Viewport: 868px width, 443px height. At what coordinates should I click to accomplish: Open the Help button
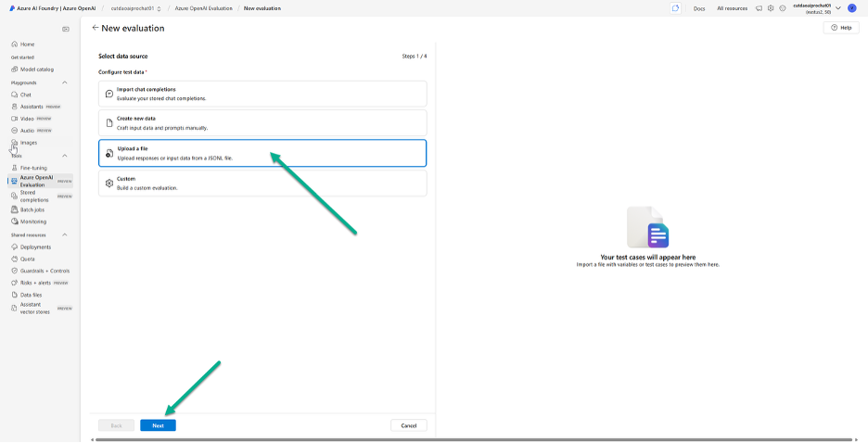pos(841,28)
